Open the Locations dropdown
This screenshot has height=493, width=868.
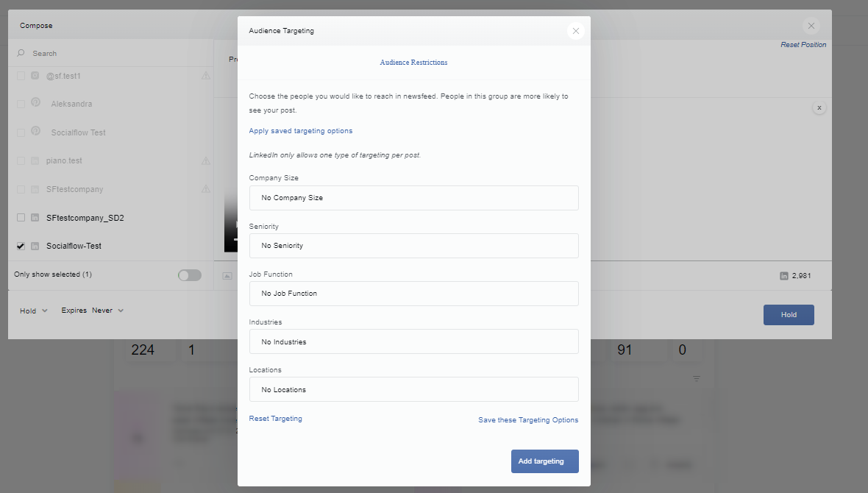tap(413, 389)
